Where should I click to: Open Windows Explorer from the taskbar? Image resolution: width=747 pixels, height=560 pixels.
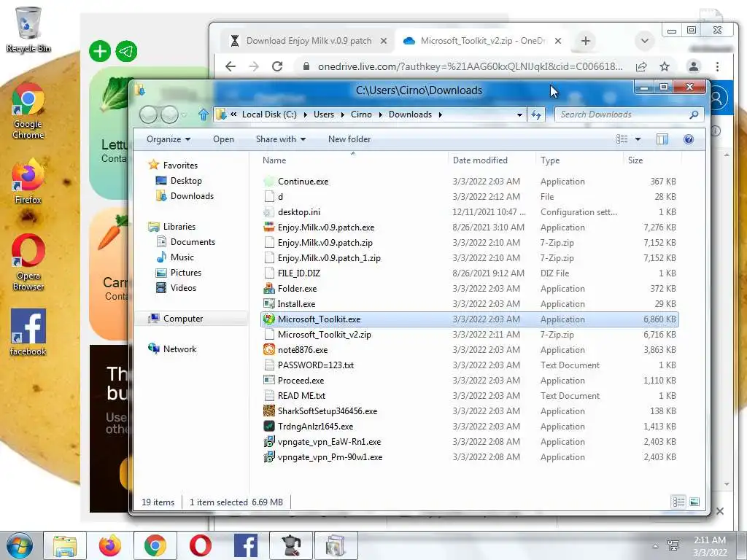coord(65,545)
